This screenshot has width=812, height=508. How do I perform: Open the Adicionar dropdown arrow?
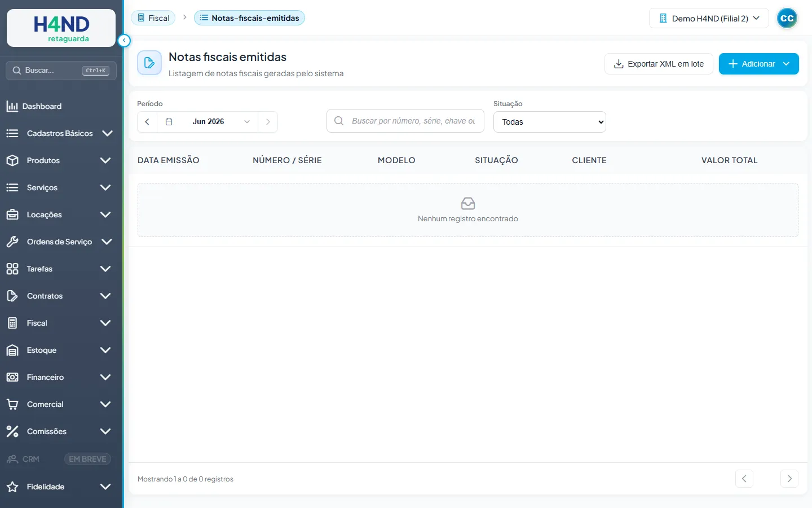tap(786, 64)
